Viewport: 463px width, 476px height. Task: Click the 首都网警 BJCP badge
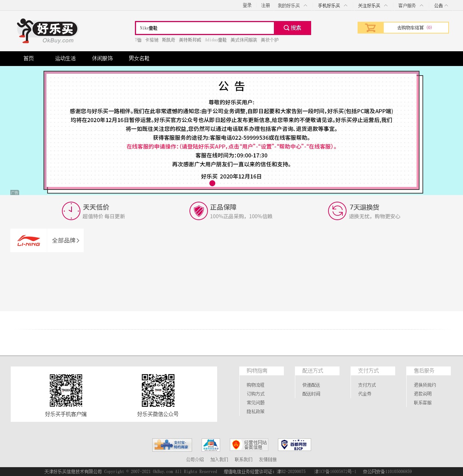pos(295,445)
